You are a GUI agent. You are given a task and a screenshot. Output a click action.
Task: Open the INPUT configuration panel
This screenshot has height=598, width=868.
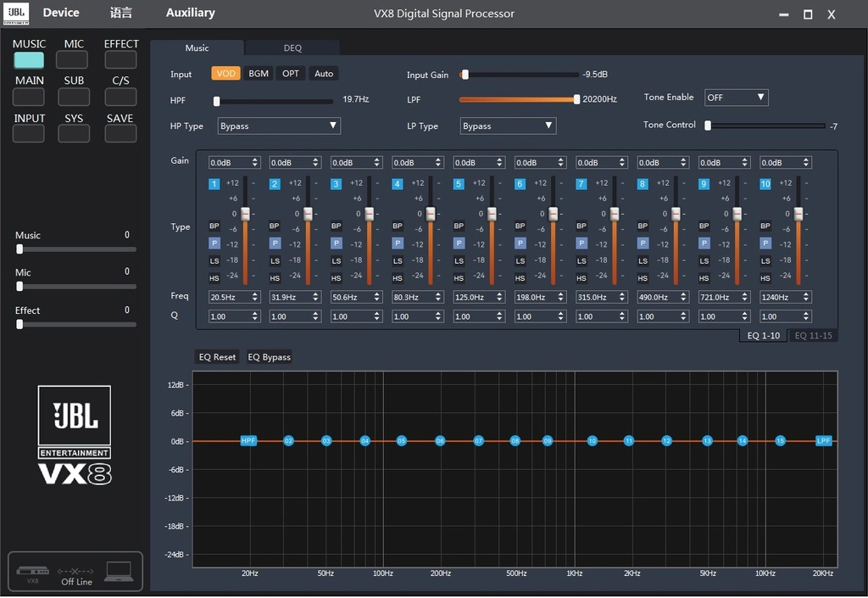click(x=28, y=131)
